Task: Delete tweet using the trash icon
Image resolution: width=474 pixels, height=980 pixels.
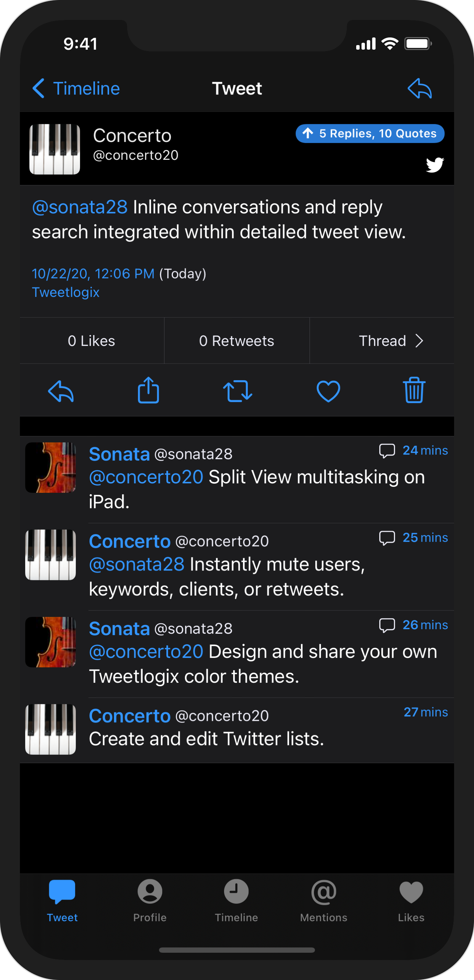Action: point(414,390)
